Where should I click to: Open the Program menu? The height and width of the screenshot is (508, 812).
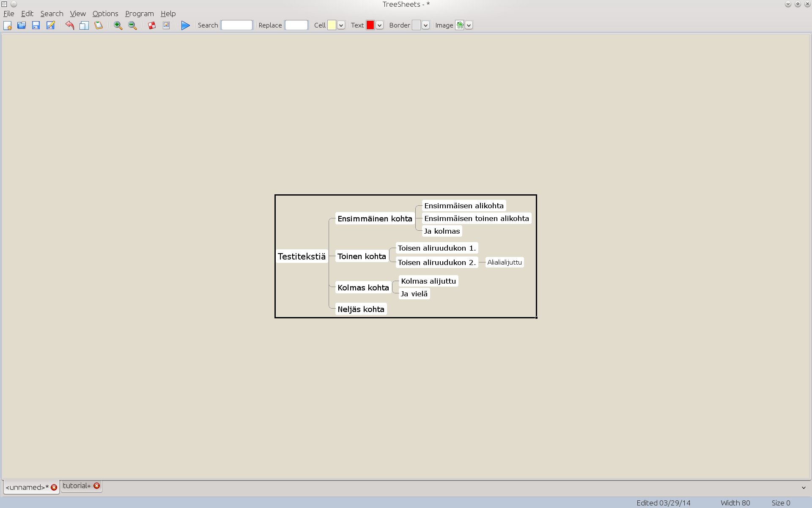pyautogui.click(x=140, y=14)
